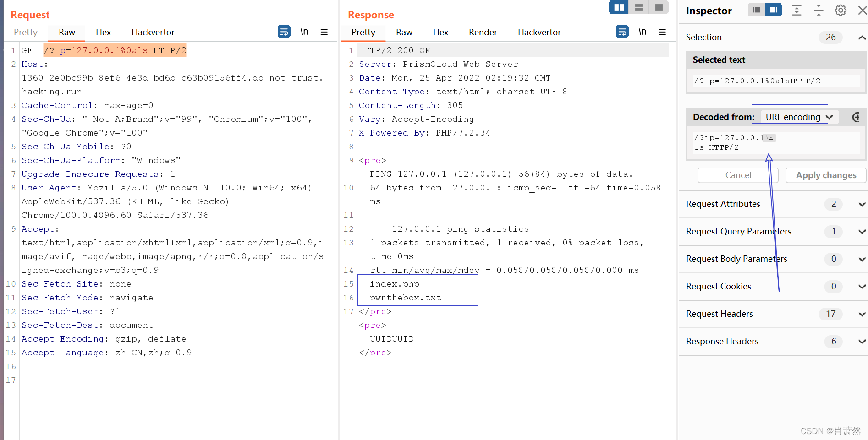The image size is (868, 440).
Task: Click the 'HTTP/2 200 OK' status line
Action: click(x=395, y=50)
